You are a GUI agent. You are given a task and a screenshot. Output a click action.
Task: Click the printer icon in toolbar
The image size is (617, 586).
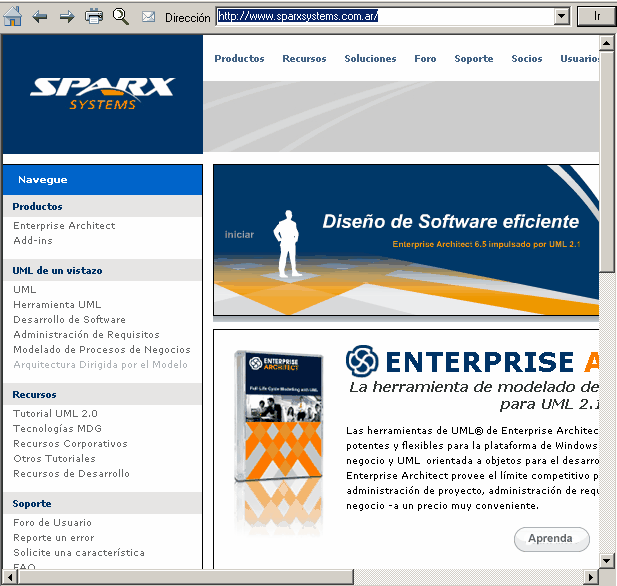coord(94,17)
